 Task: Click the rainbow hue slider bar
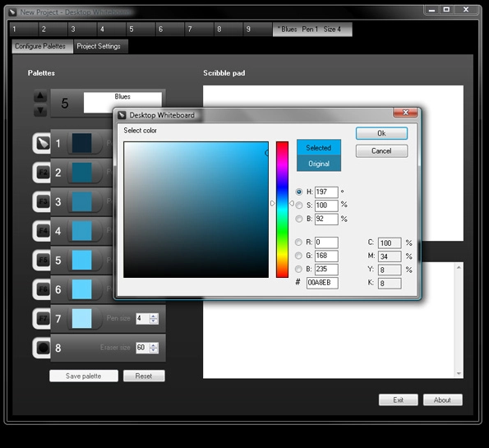point(282,210)
